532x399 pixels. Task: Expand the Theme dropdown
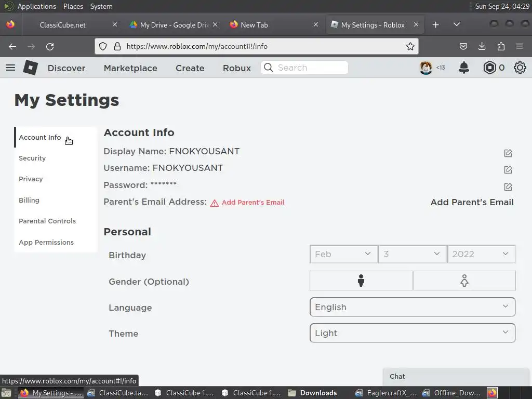(x=413, y=333)
